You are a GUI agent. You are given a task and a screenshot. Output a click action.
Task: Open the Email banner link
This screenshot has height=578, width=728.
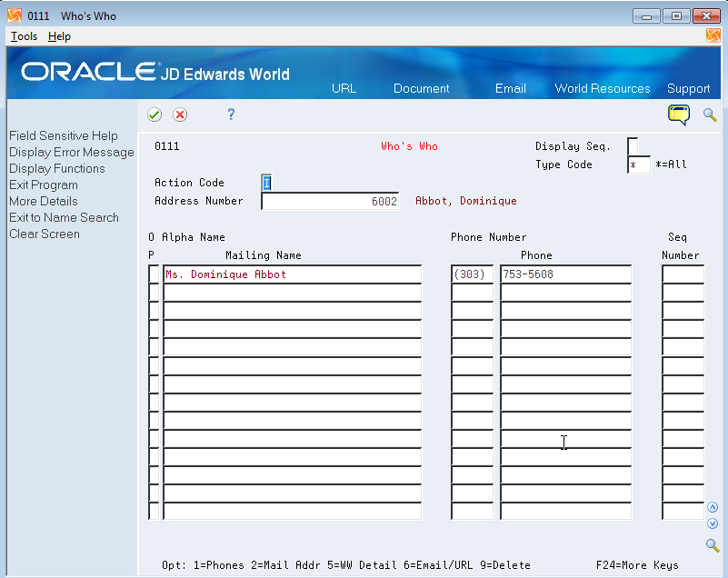click(x=510, y=88)
